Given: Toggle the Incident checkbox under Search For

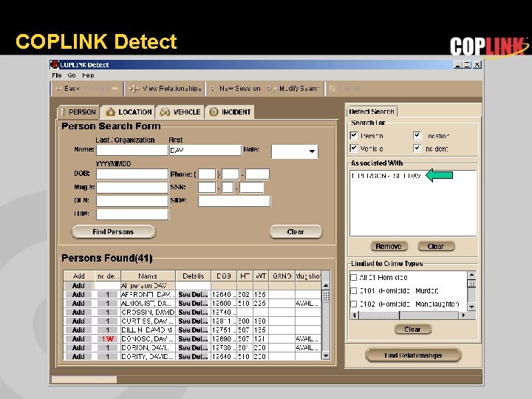Looking at the screenshot, I should point(417,149).
